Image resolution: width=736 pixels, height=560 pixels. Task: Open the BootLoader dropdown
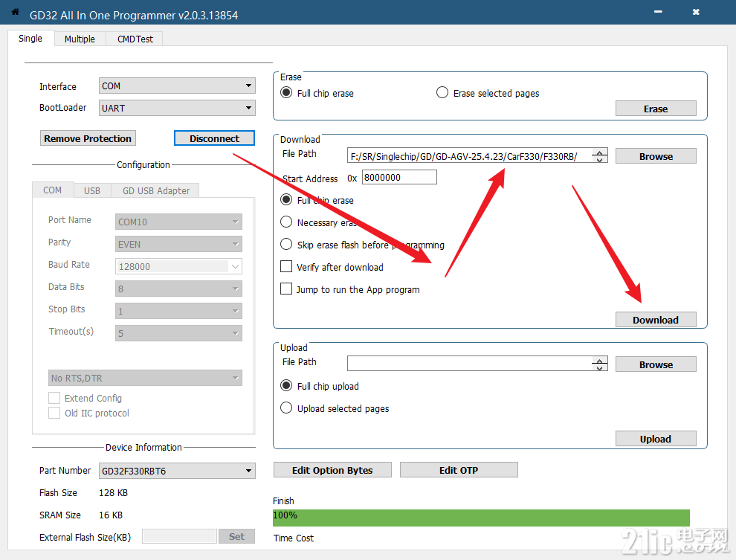[177, 108]
